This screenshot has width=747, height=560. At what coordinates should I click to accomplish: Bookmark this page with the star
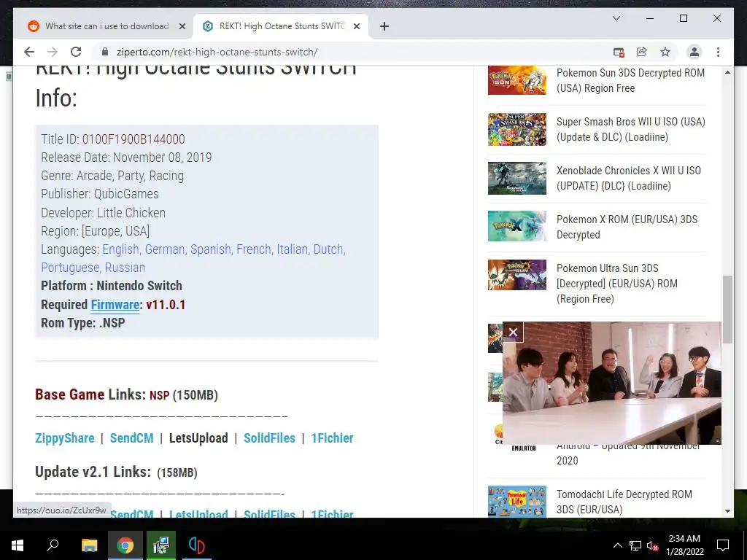pos(665,52)
